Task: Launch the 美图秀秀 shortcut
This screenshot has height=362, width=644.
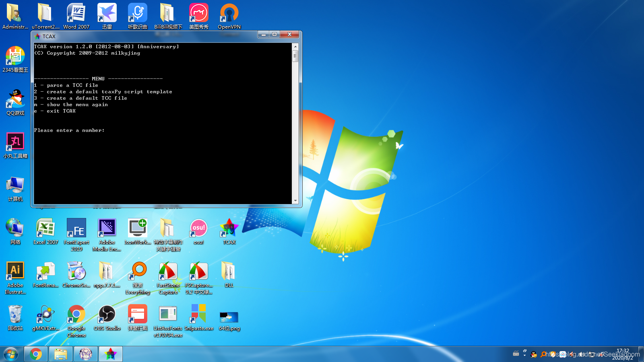Action: click(x=199, y=16)
